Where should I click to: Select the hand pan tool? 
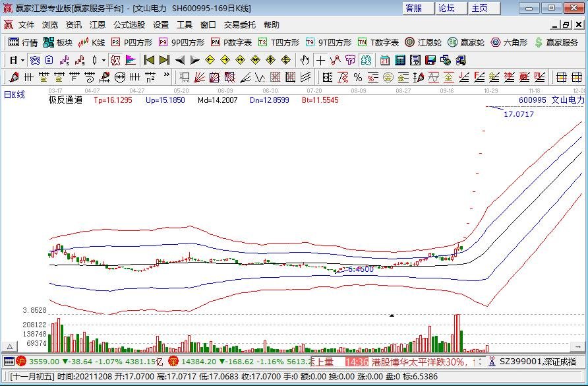pos(305,60)
